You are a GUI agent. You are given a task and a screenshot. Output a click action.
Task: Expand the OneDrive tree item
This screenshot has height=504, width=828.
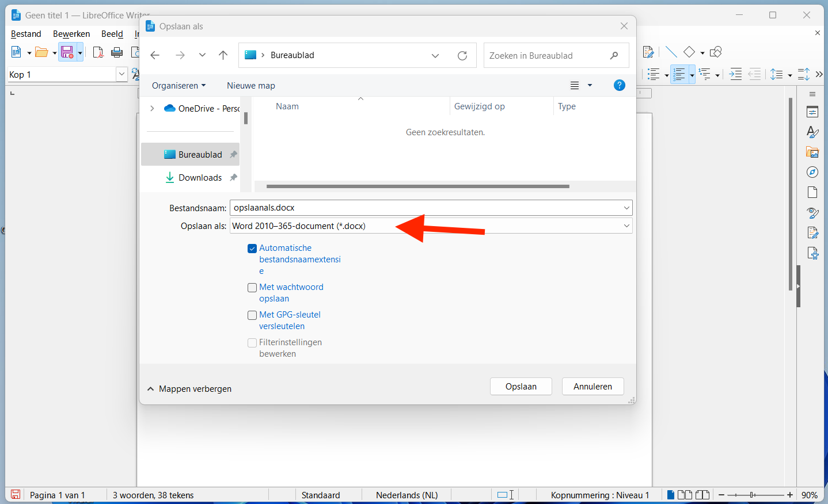[152, 108]
